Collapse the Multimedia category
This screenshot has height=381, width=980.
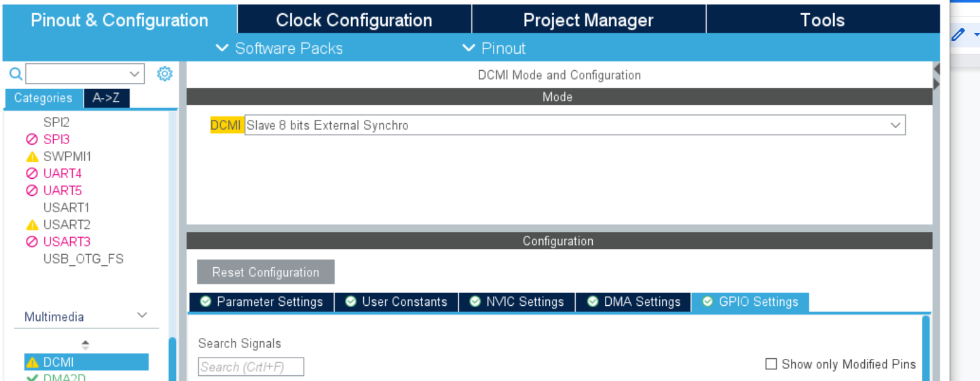coord(142,315)
